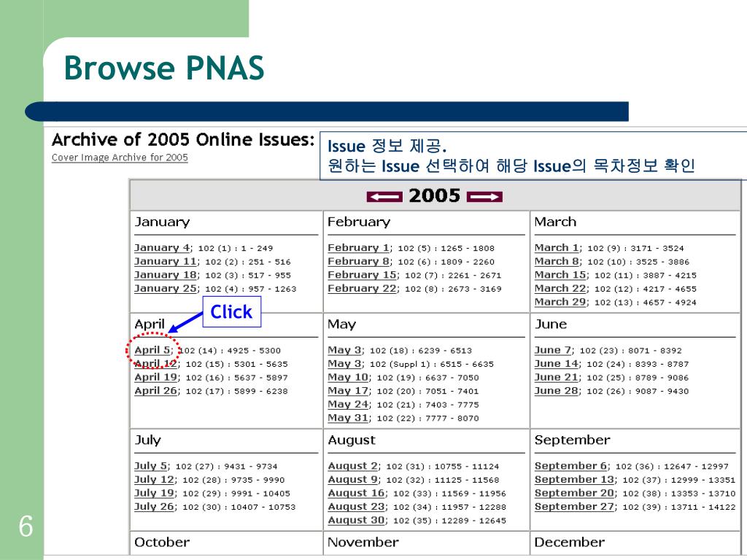Open the August 23 issue
Image resolution: width=747 pixels, height=560 pixels.
coord(356,507)
